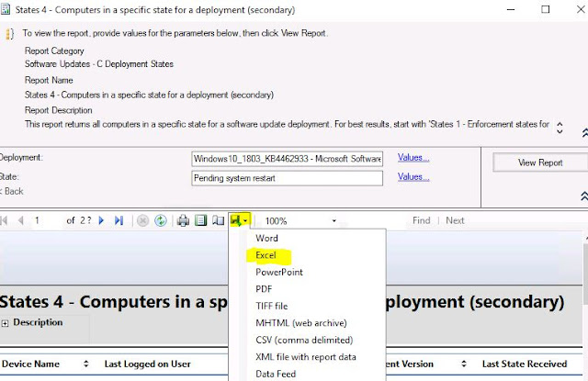Export report as MHTML web archive
Screen dimensions: 588x381
[x=301, y=323]
